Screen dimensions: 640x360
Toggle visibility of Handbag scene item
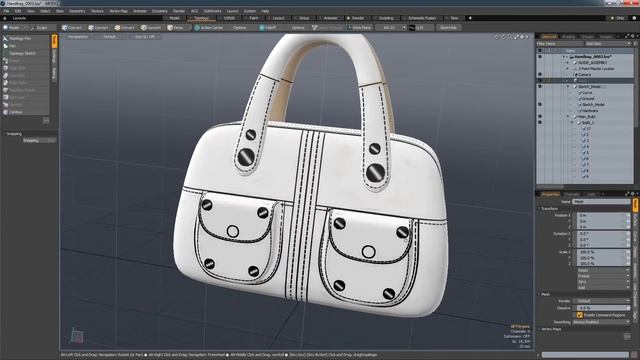(x=540, y=57)
